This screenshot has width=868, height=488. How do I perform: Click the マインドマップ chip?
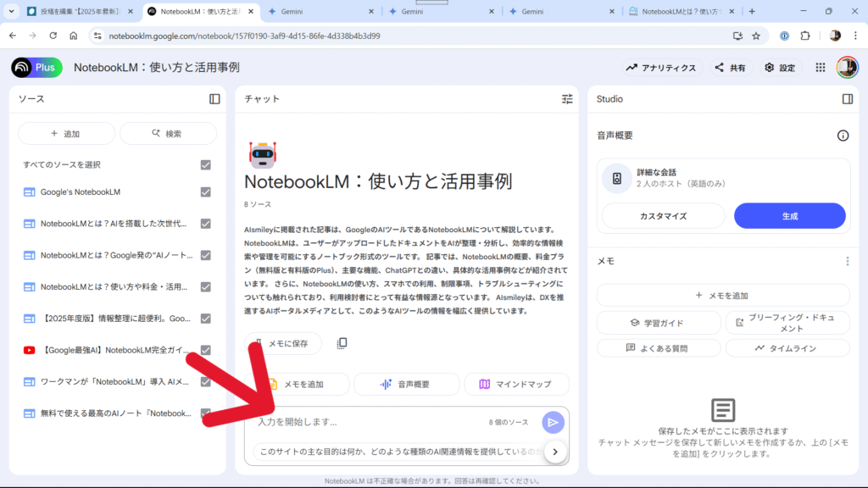pos(516,384)
